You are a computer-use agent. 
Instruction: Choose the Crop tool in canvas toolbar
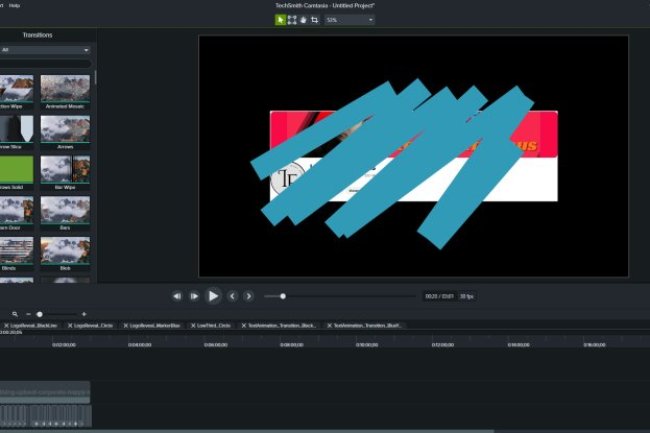315,19
